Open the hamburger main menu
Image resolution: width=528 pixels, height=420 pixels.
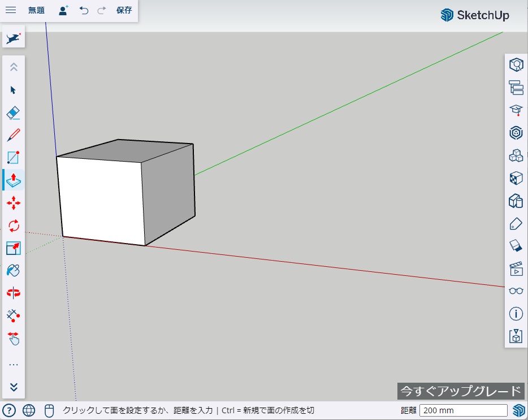11,10
